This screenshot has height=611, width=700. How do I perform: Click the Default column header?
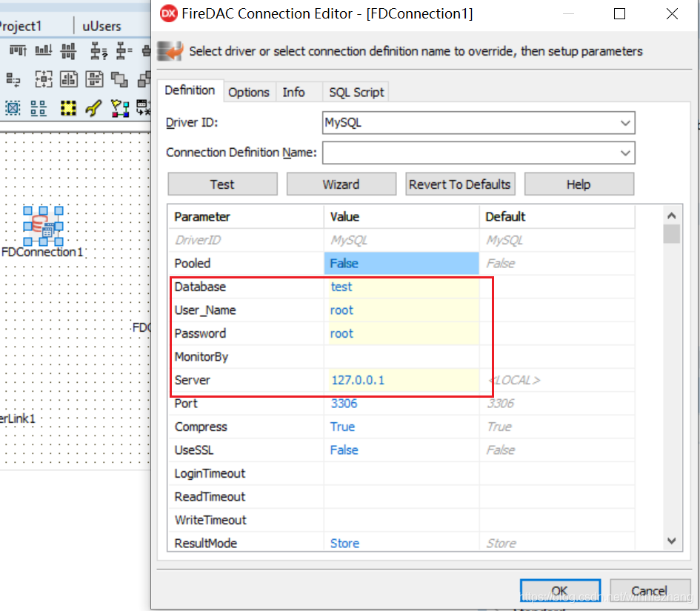click(557, 217)
